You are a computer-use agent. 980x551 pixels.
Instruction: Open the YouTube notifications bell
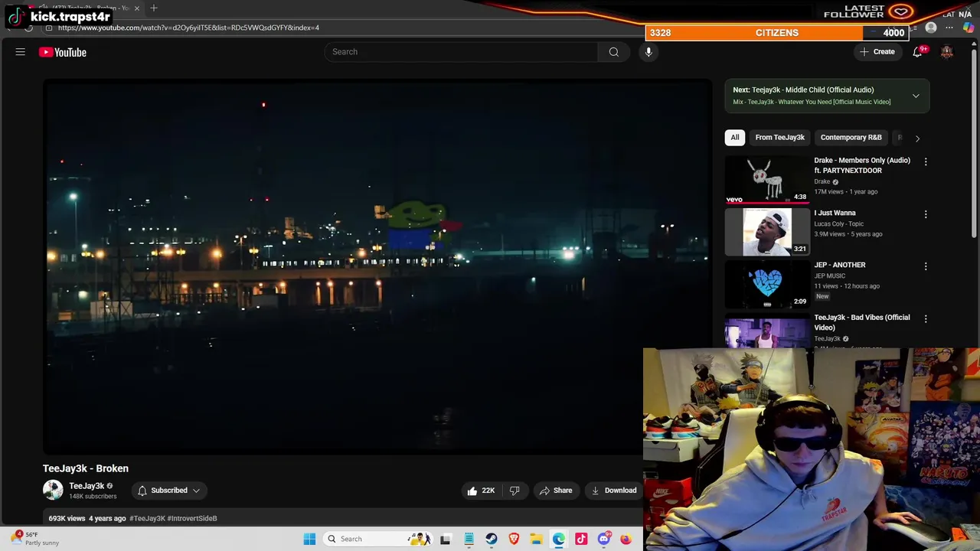click(917, 52)
